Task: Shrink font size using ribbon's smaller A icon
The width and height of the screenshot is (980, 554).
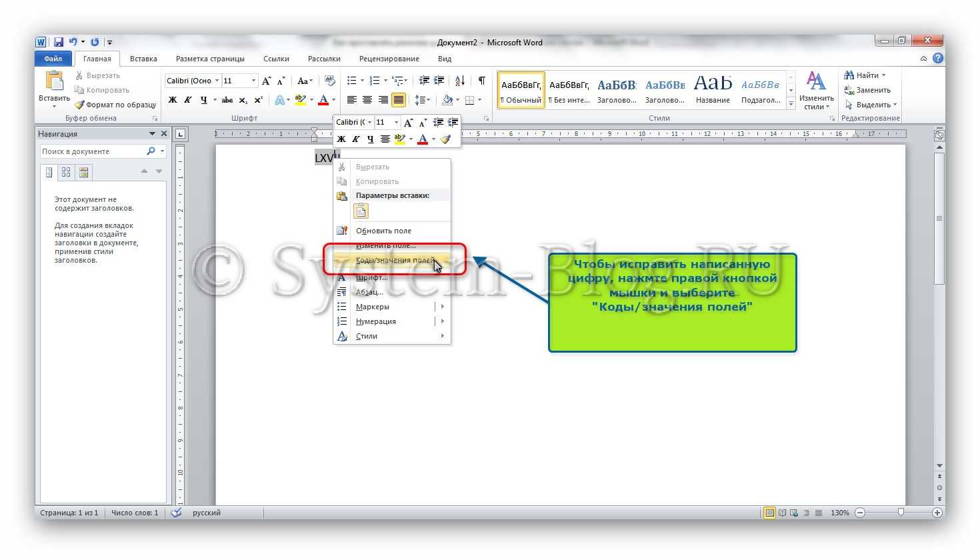Action: pos(281,81)
